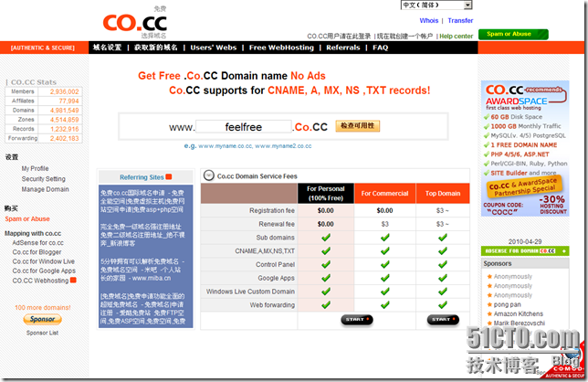Open the FAQ menu item
The width and height of the screenshot is (588, 382).
coord(380,48)
